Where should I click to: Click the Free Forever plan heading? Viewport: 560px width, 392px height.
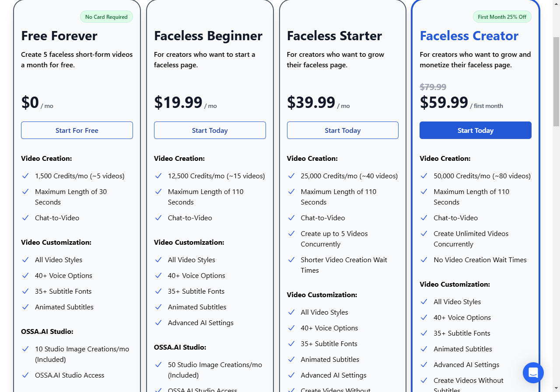(59, 36)
